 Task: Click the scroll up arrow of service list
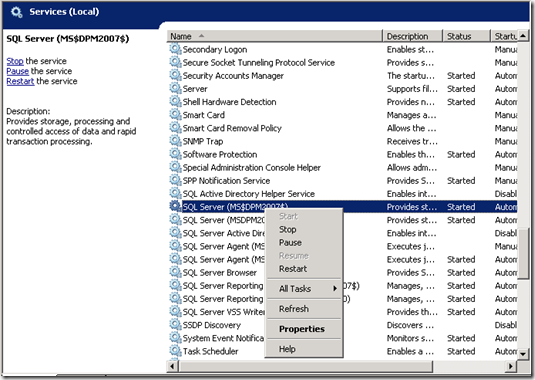tap(523, 36)
